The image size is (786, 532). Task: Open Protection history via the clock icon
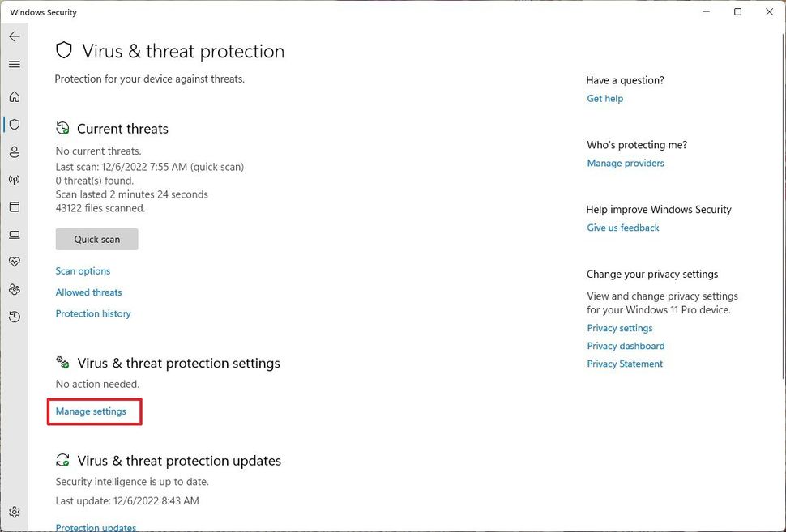[14, 317]
